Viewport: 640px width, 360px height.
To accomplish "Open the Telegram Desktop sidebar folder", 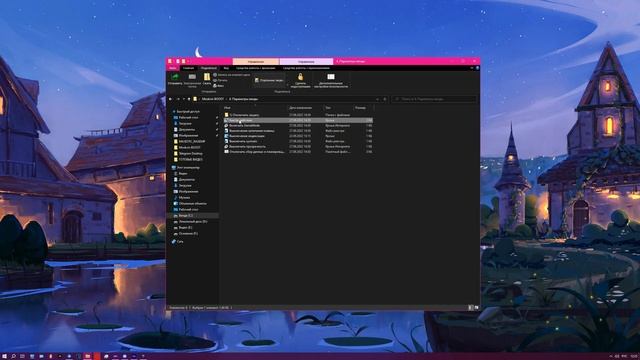I will 188,153.
